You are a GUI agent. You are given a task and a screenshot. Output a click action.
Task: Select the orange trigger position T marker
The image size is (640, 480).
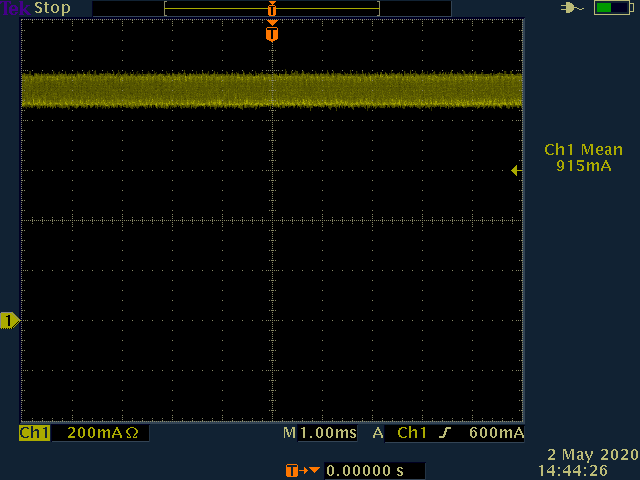tap(272, 34)
